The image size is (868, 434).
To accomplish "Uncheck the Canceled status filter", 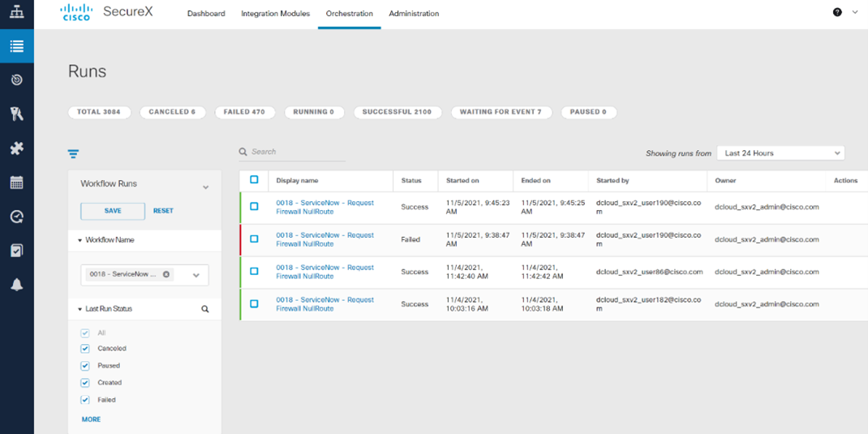I will point(84,349).
